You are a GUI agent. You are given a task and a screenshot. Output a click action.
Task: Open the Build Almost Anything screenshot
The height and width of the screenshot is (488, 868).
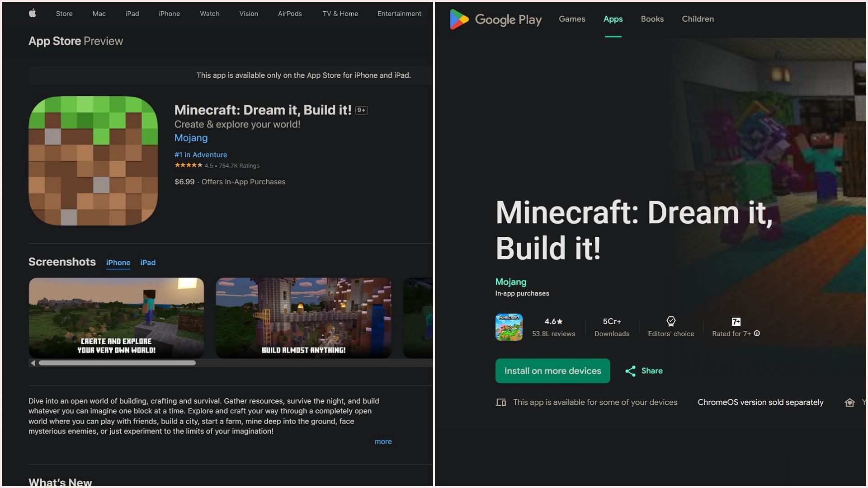tap(303, 318)
